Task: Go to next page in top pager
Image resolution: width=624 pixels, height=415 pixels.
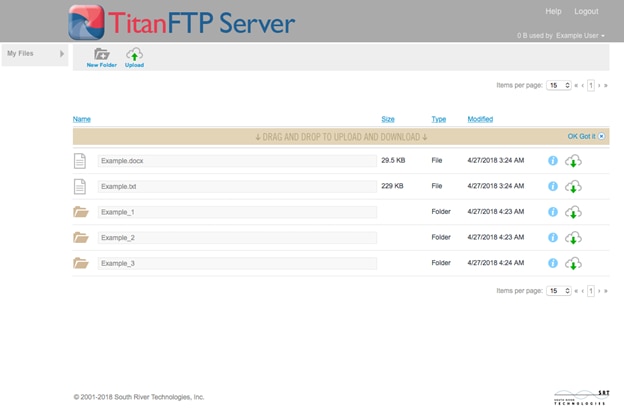Action: pyautogui.click(x=599, y=86)
